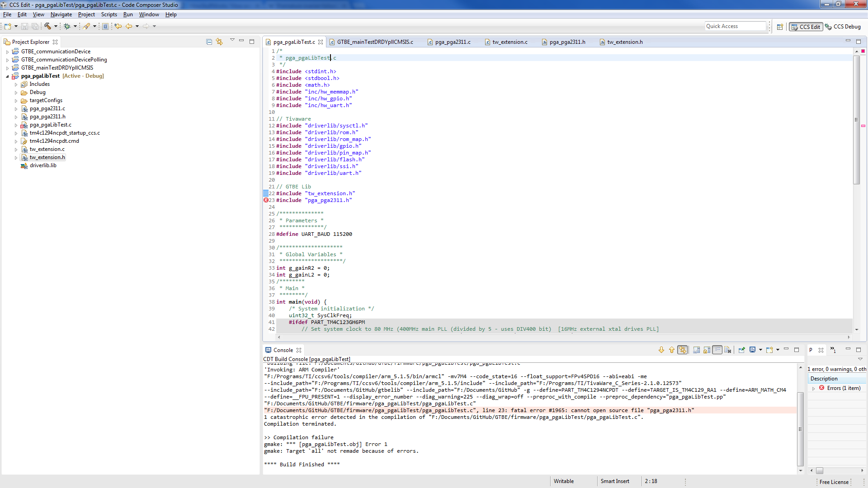Click the Debug bug icon
Viewport: 868px width, 488px height.
click(x=67, y=26)
